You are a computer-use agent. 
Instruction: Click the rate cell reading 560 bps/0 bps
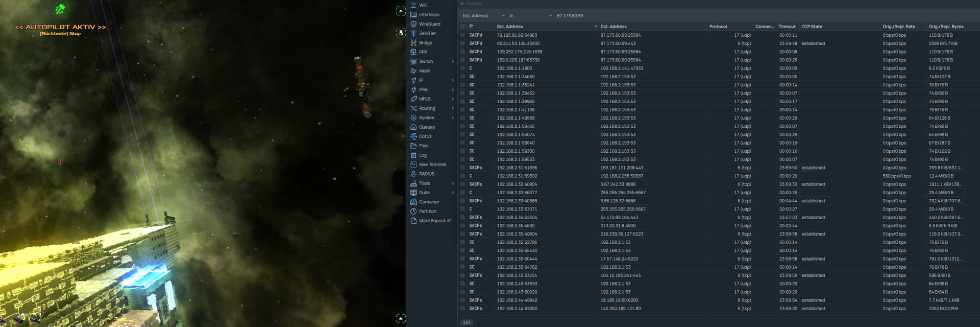click(897, 176)
